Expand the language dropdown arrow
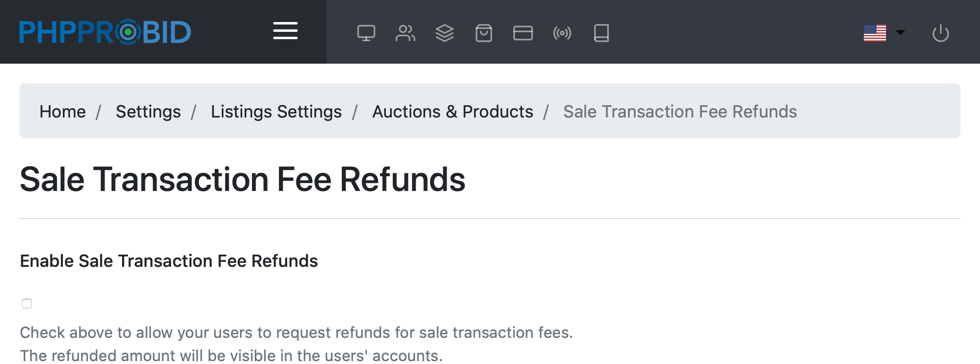The width and height of the screenshot is (980, 364). 900,32
